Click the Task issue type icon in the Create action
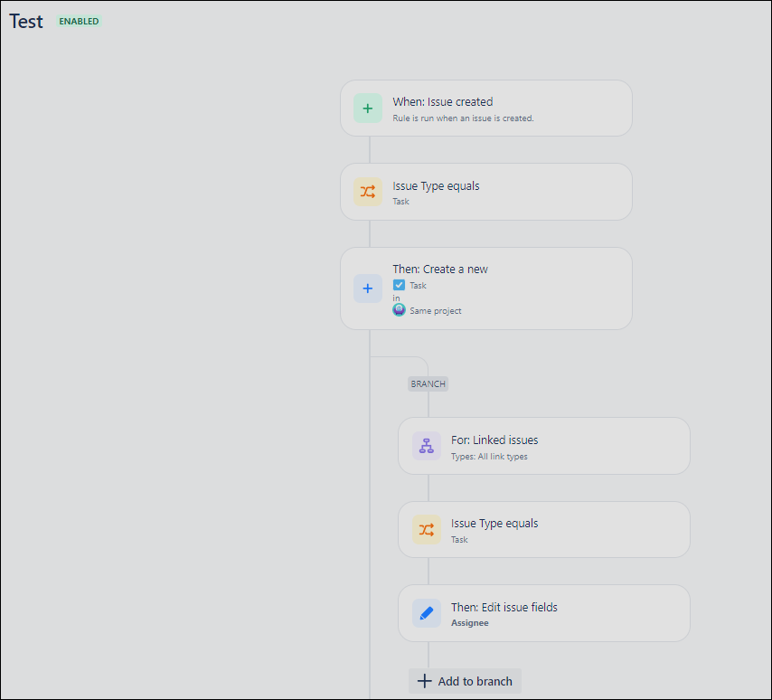The image size is (772, 700). [x=399, y=284]
